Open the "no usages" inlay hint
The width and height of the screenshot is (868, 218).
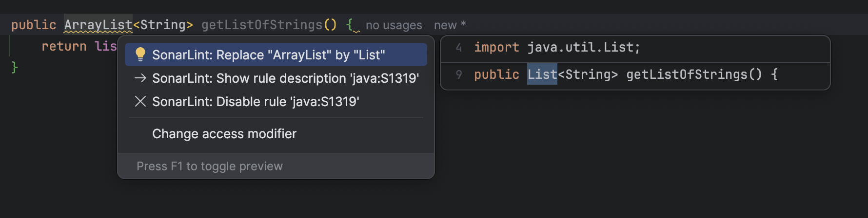point(394,25)
